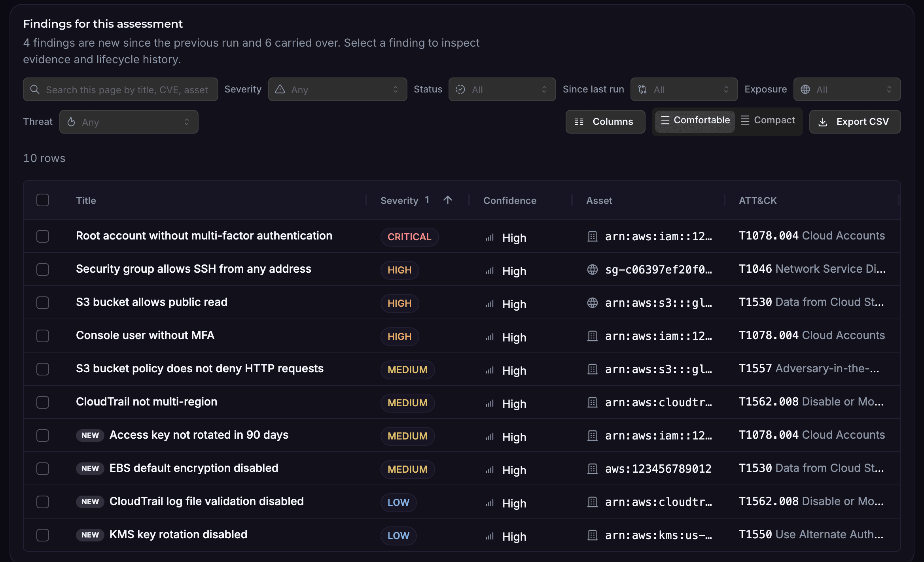The width and height of the screenshot is (924, 562).
Task: Open the Threat filter dropdown
Action: tap(129, 122)
